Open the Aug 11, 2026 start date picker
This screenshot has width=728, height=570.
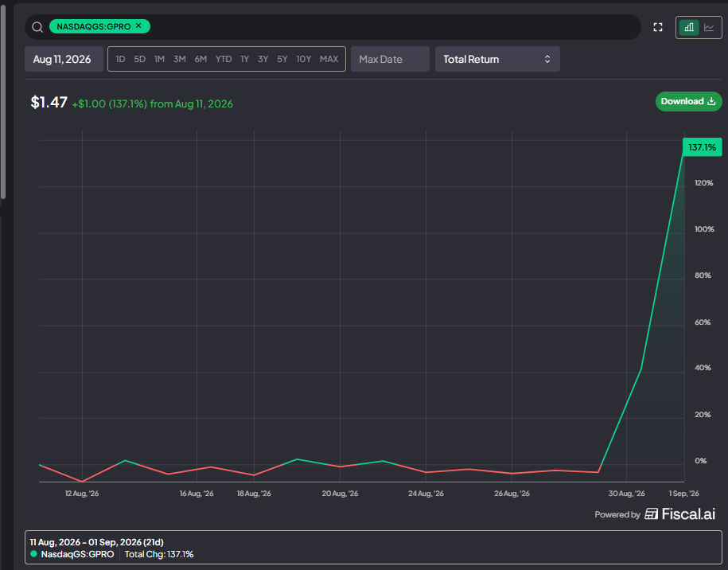[x=64, y=59]
